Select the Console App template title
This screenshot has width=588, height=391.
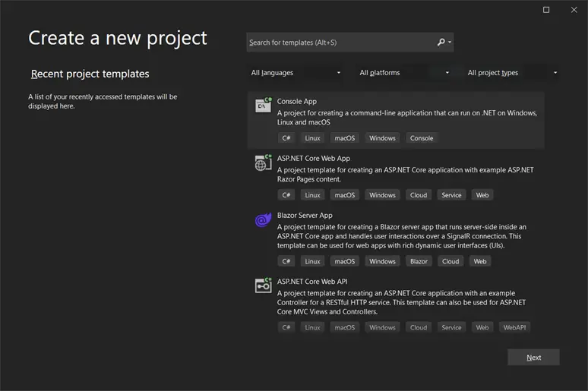click(x=296, y=101)
